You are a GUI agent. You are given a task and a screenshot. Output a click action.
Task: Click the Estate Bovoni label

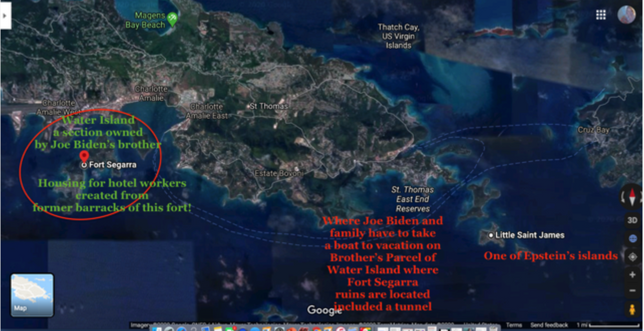tap(279, 174)
